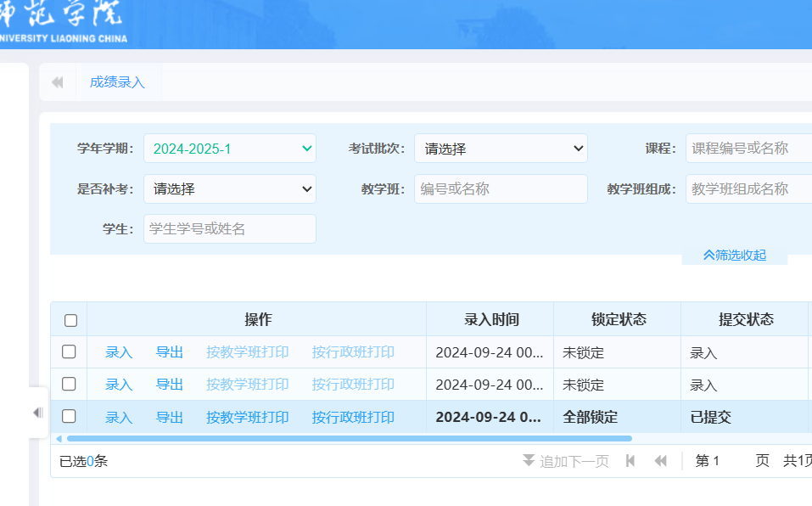
Task: Go to first page icon in pager
Action: 630,461
